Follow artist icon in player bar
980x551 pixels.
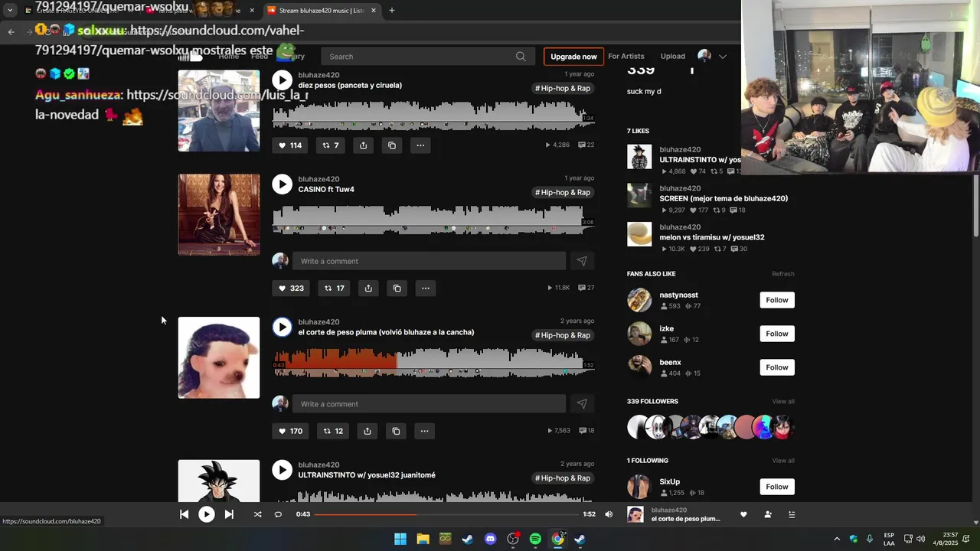[768, 514]
